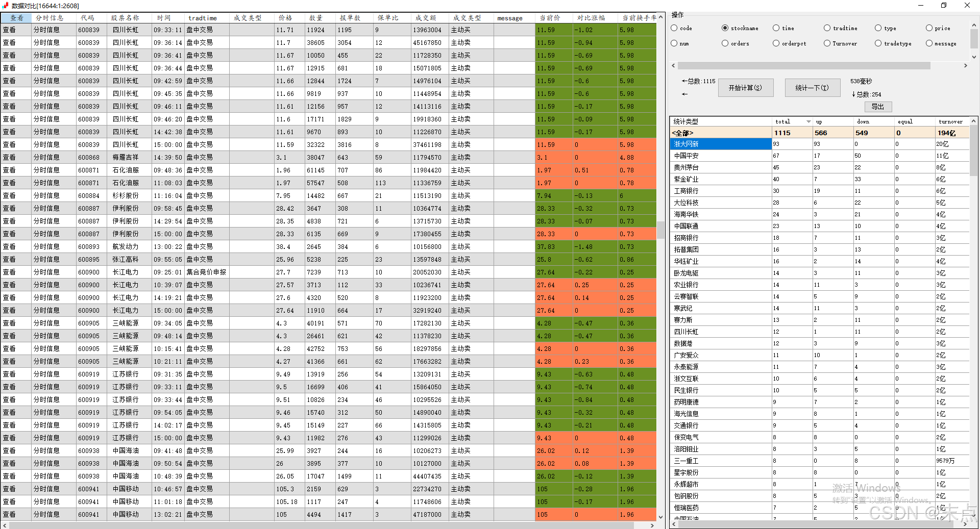Minimize the window from the title bar

[x=921, y=6]
